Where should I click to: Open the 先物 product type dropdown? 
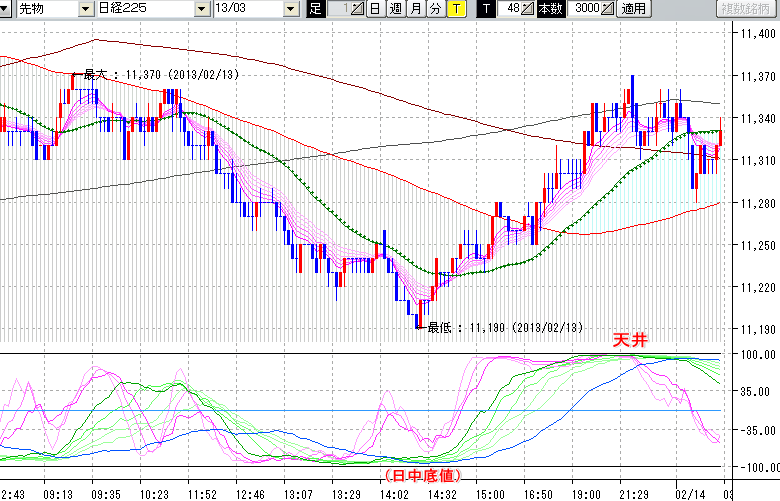83,9
